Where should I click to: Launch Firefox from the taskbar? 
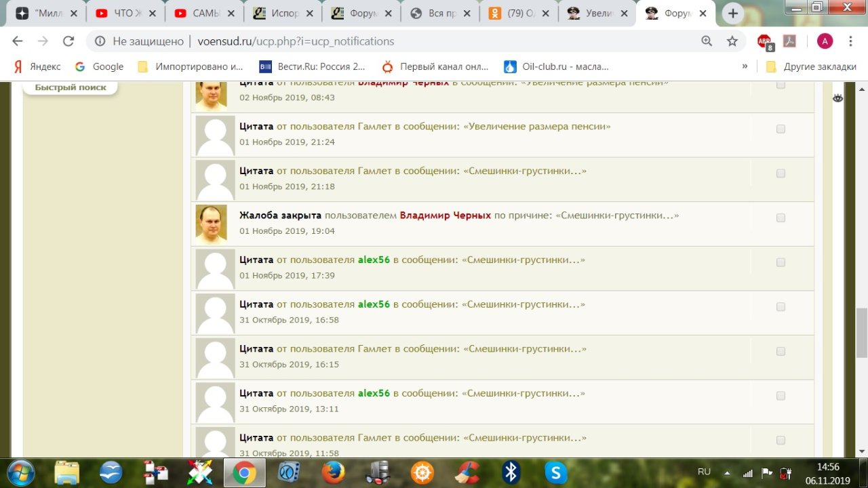pos(333,472)
